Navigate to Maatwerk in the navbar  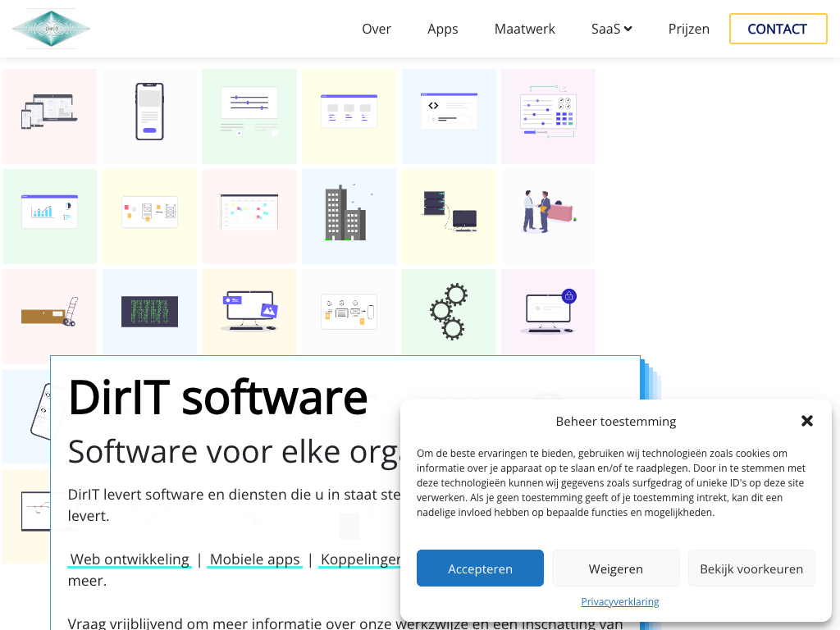click(x=524, y=29)
